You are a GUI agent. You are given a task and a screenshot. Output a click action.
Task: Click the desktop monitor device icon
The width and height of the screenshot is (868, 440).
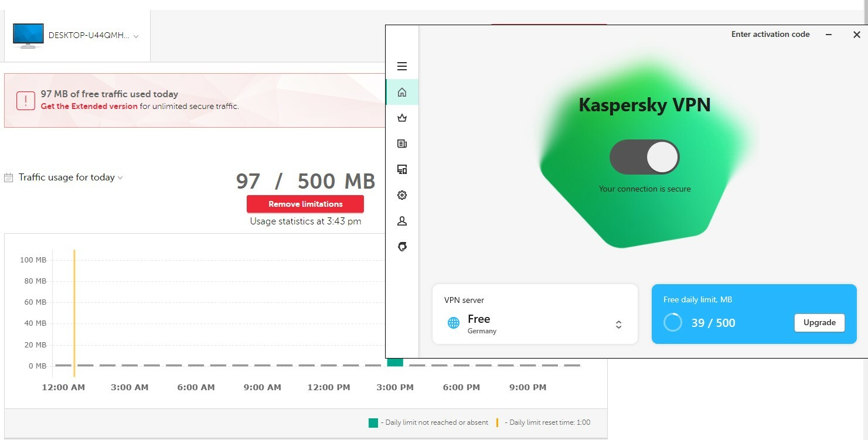tap(28, 36)
